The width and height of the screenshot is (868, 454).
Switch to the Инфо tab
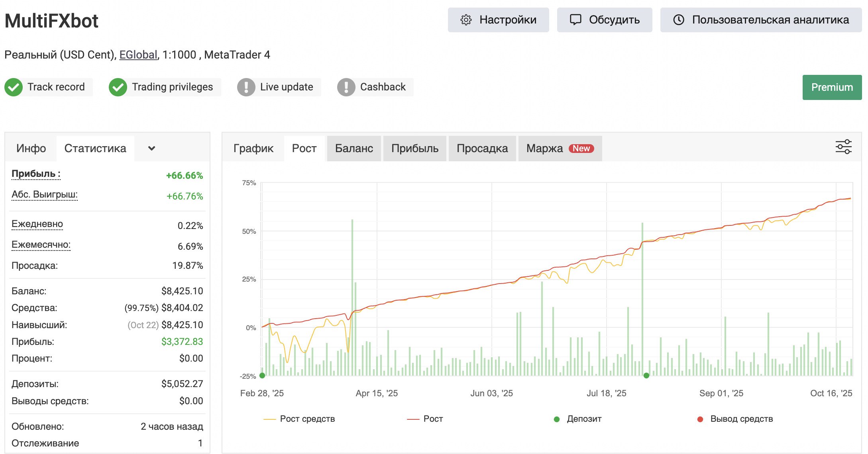(31, 149)
